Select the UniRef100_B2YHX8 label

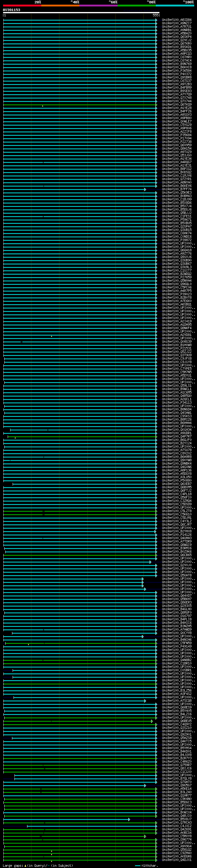pos(176,531)
